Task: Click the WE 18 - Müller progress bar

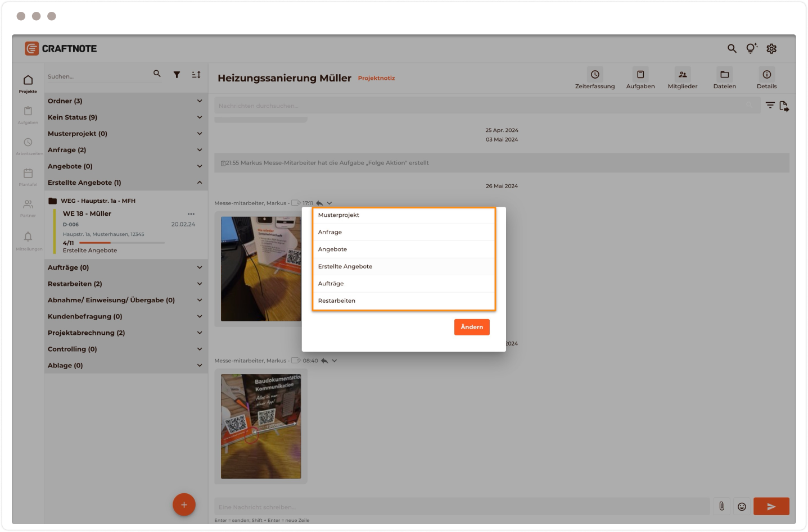Action: tap(122, 243)
